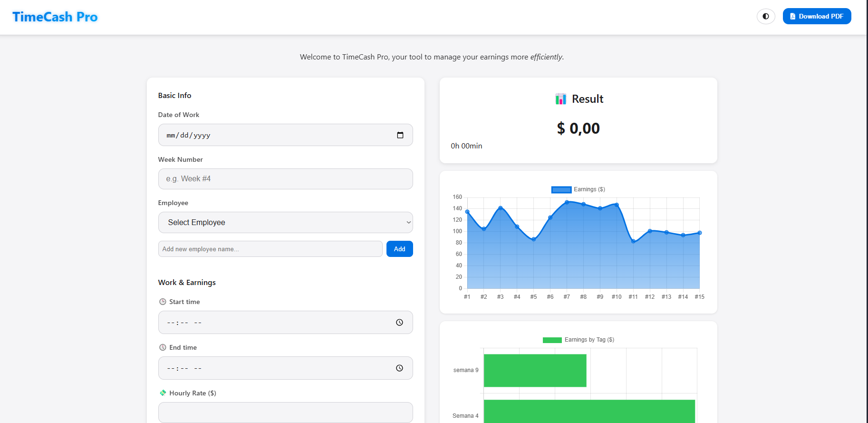
Task: Expand the Select Employee dropdown
Action: pos(285,222)
